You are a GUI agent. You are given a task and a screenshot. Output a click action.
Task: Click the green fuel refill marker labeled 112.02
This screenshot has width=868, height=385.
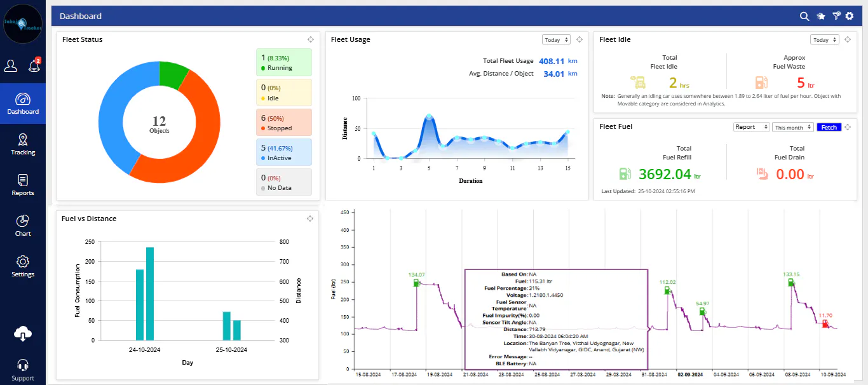tap(668, 290)
